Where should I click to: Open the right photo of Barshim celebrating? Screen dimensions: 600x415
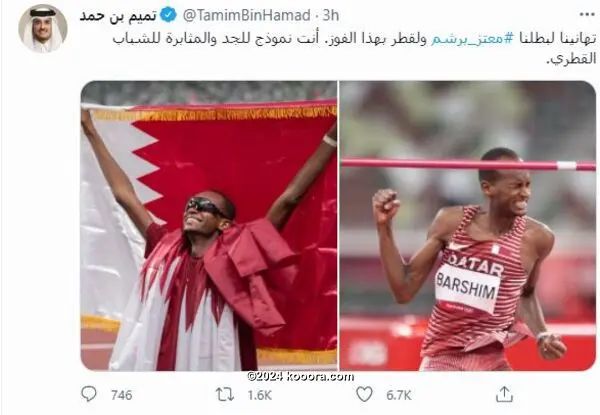pos(468,226)
